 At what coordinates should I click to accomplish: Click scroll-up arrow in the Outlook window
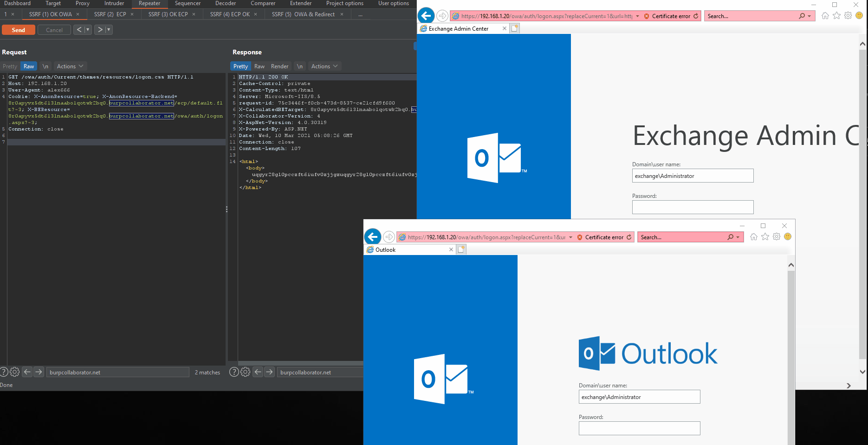[791, 265]
